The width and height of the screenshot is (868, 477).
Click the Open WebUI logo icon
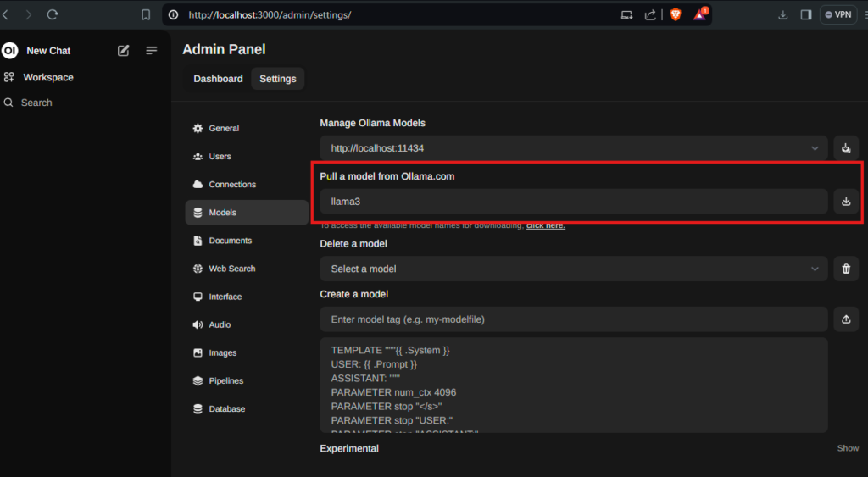tap(9, 50)
